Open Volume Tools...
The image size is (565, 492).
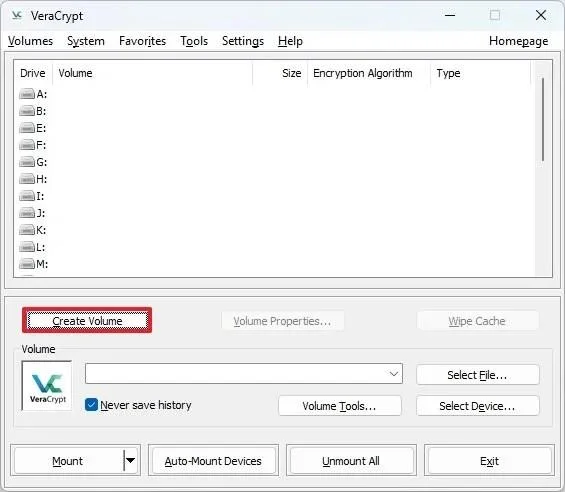tap(339, 406)
